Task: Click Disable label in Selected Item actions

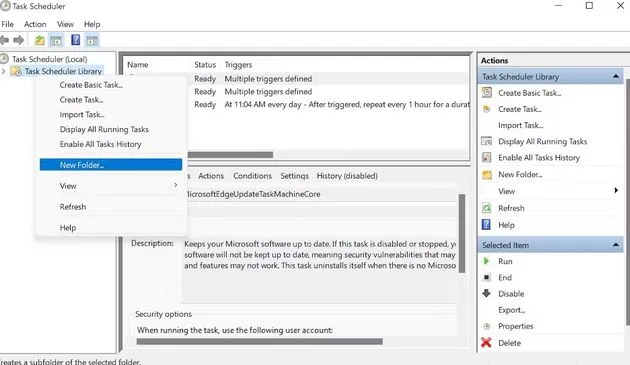Action: point(511,293)
